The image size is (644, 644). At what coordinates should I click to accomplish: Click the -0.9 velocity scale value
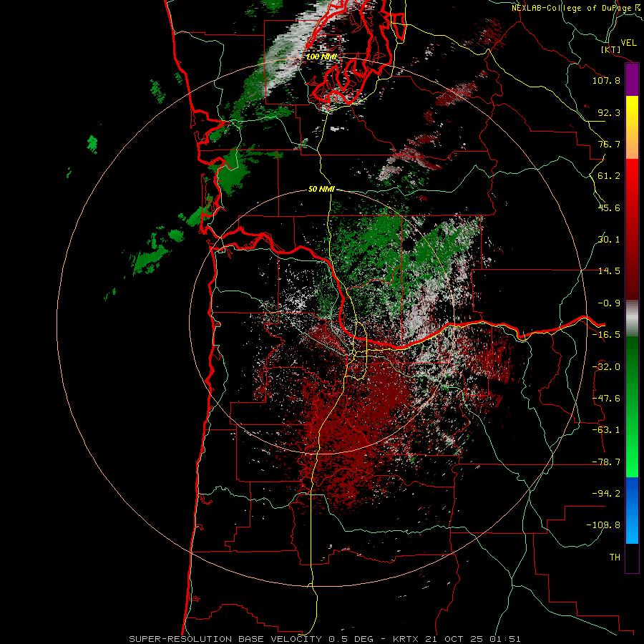pyautogui.click(x=609, y=303)
